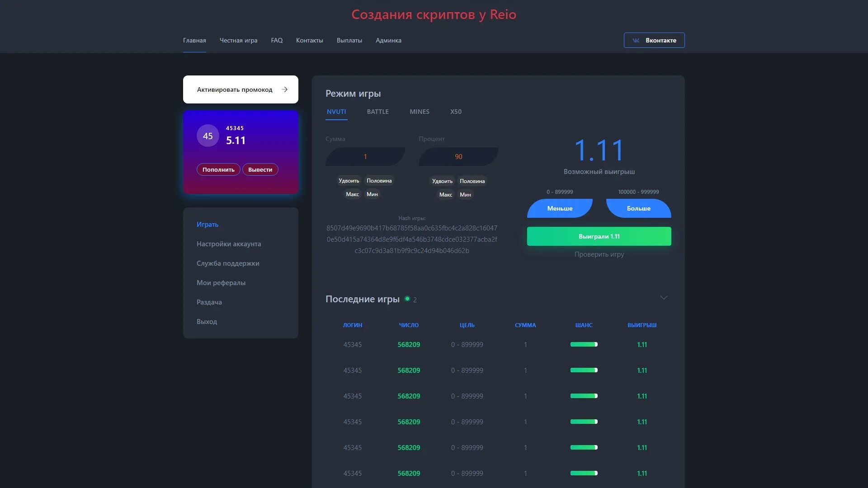Open Играть in the sidebar
The image size is (868, 488).
click(208, 225)
